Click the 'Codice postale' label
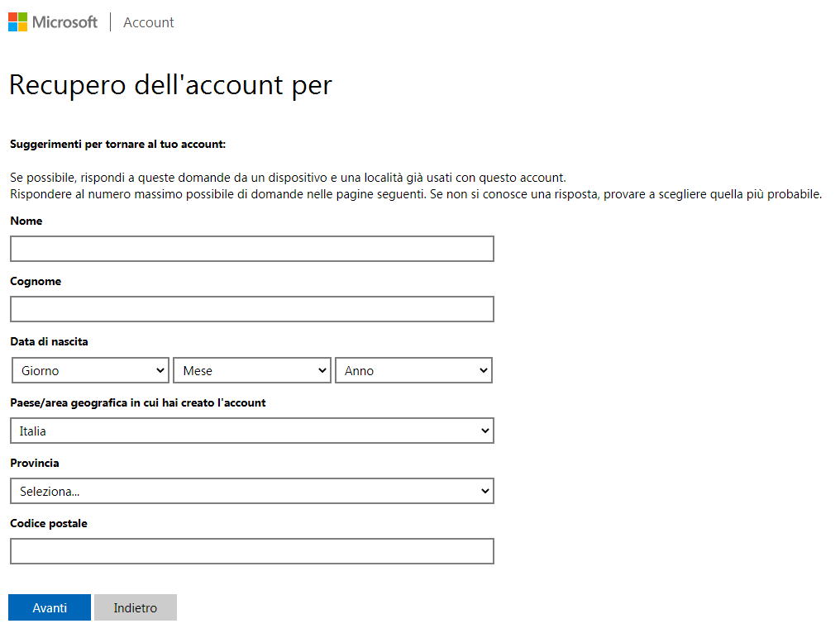The image size is (840, 633). [48, 523]
